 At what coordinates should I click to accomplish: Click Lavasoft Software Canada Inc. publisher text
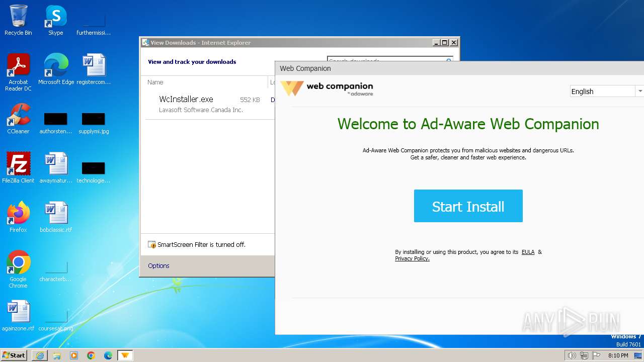click(x=201, y=110)
